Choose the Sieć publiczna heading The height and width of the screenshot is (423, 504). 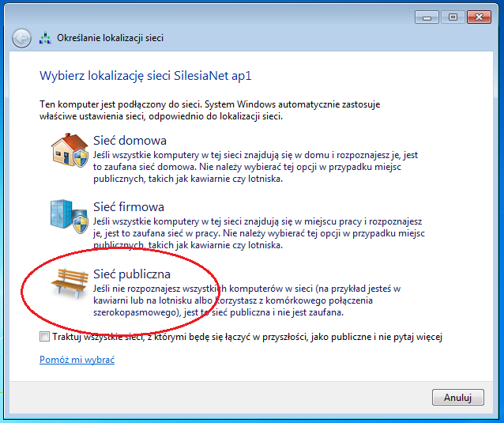[x=132, y=274]
